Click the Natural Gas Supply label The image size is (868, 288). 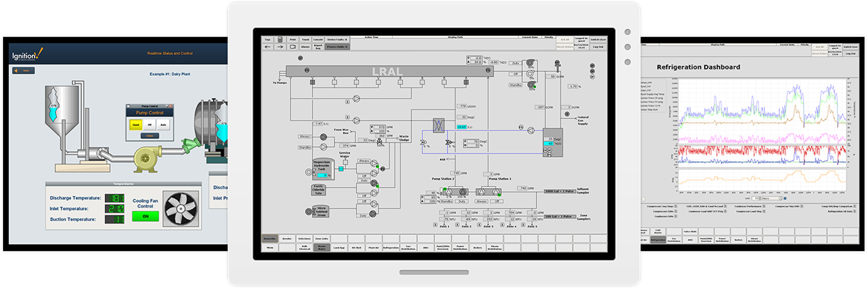coord(583,120)
